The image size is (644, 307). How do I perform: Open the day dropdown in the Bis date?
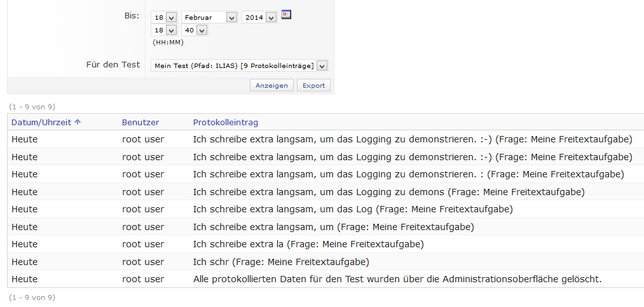tap(164, 18)
